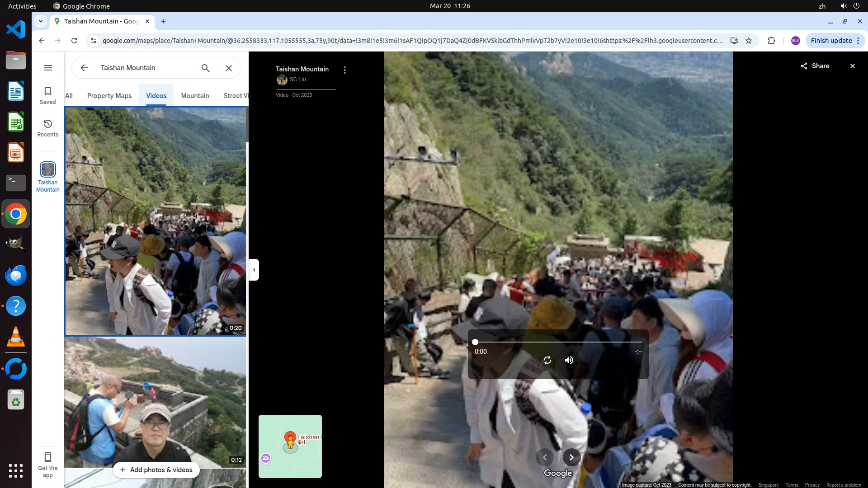
Task: Switch to the Videos tab
Action: 156,96
